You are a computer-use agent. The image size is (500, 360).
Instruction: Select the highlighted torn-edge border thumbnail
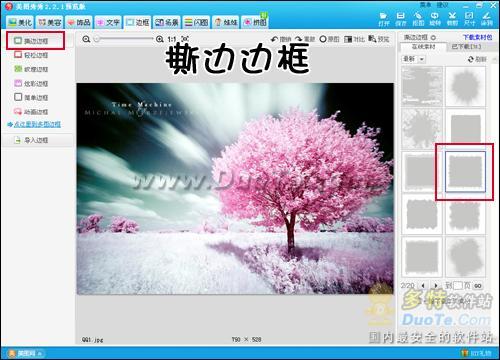point(465,172)
